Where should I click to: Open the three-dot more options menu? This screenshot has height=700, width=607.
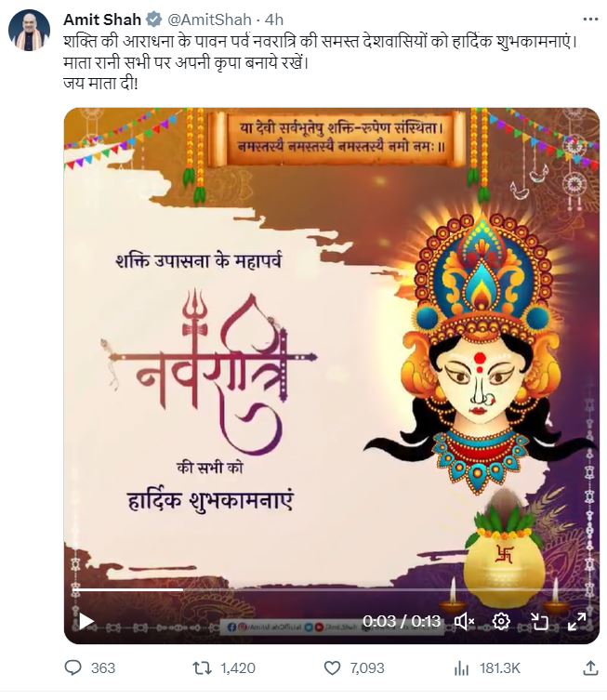click(x=590, y=20)
